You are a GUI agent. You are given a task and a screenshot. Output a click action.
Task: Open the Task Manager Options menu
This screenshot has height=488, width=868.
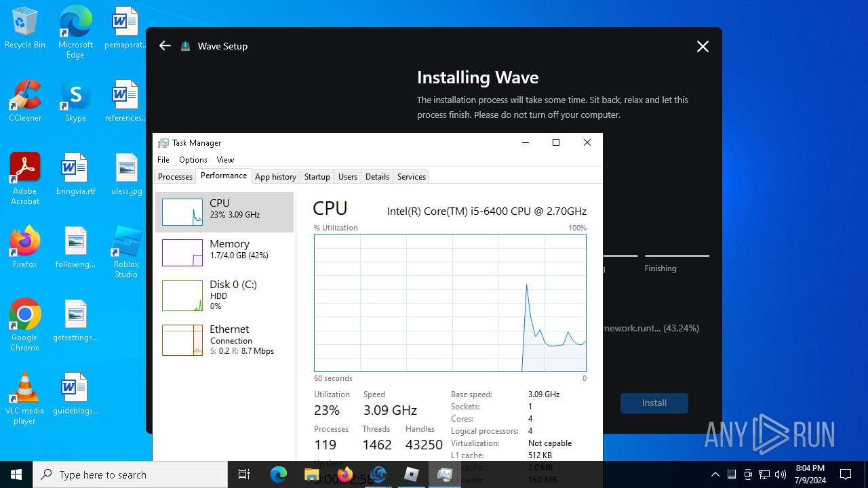(193, 160)
